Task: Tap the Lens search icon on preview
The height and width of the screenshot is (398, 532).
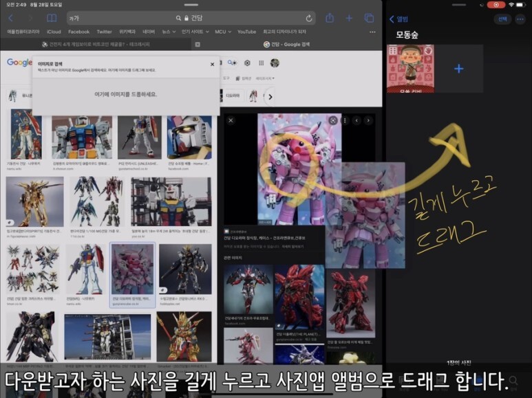Action: point(333,120)
